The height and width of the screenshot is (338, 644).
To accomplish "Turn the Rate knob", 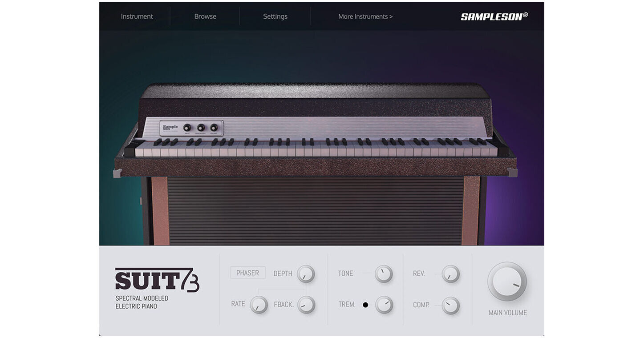I will [259, 306].
